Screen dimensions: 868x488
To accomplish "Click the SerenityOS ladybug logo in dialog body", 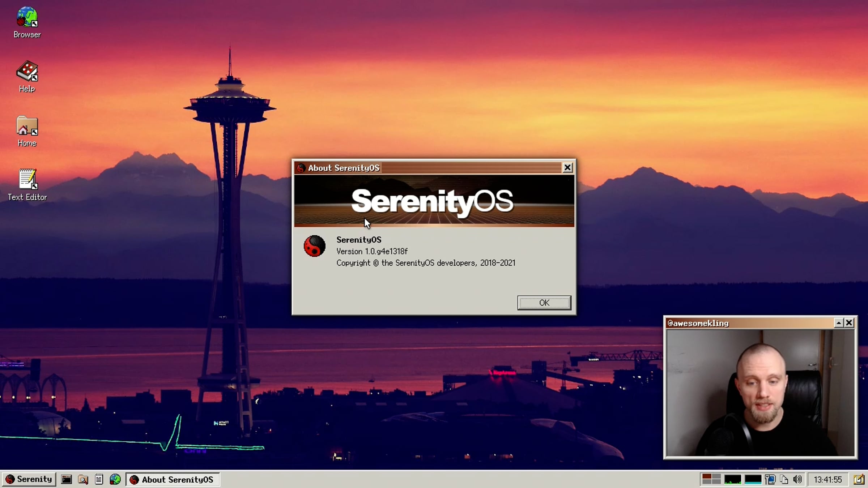I will click(314, 246).
